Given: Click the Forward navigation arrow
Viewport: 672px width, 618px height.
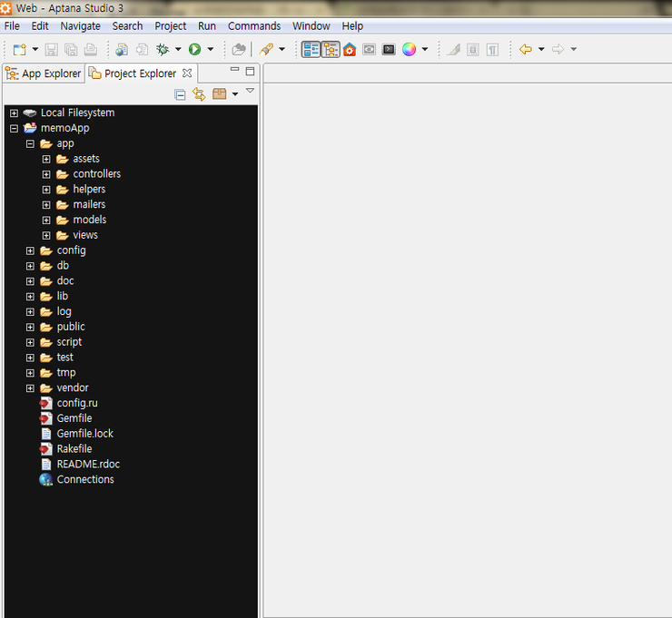Looking at the screenshot, I should tap(558, 49).
